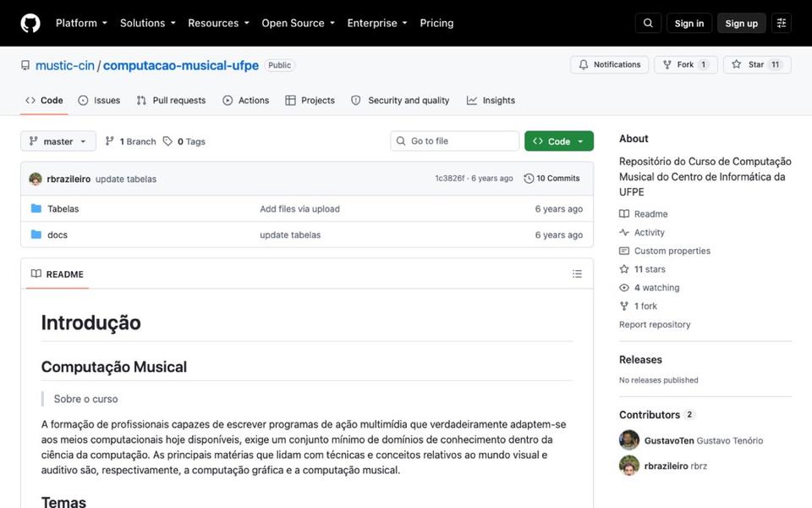This screenshot has height=508, width=812.
Task: Open the Pricing page
Action: pos(436,24)
